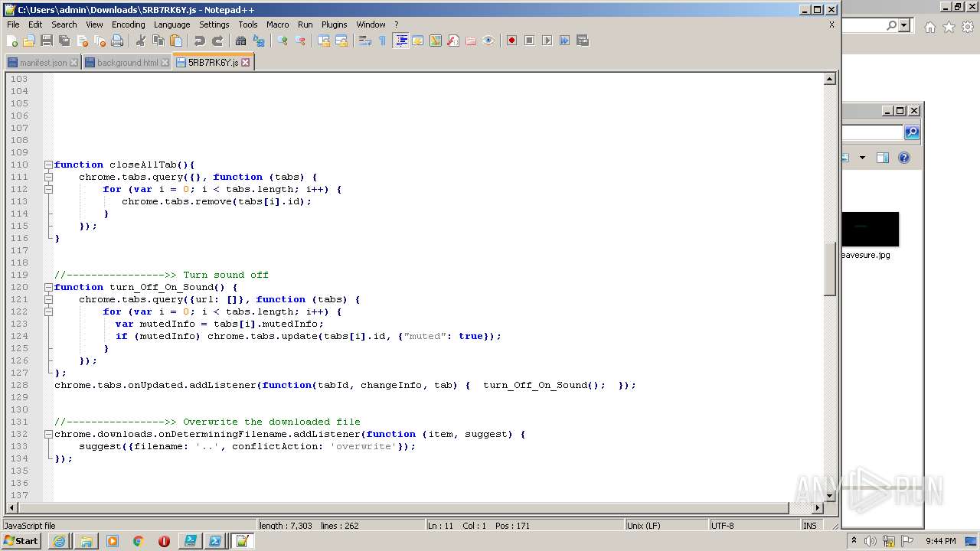Viewport: 980px width, 551px height.
Task: Zoom out using the toolbar icon
Action: pos(300,41)
